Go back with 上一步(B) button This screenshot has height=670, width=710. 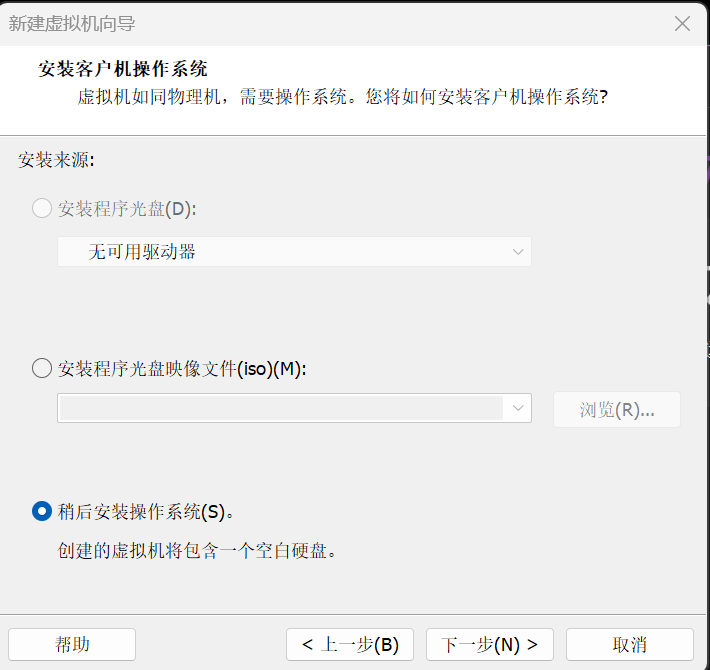click(349, 644)
